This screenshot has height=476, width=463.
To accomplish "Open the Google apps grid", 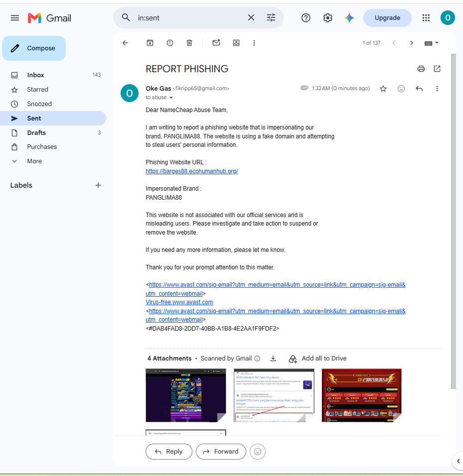I will coord(426,18).
